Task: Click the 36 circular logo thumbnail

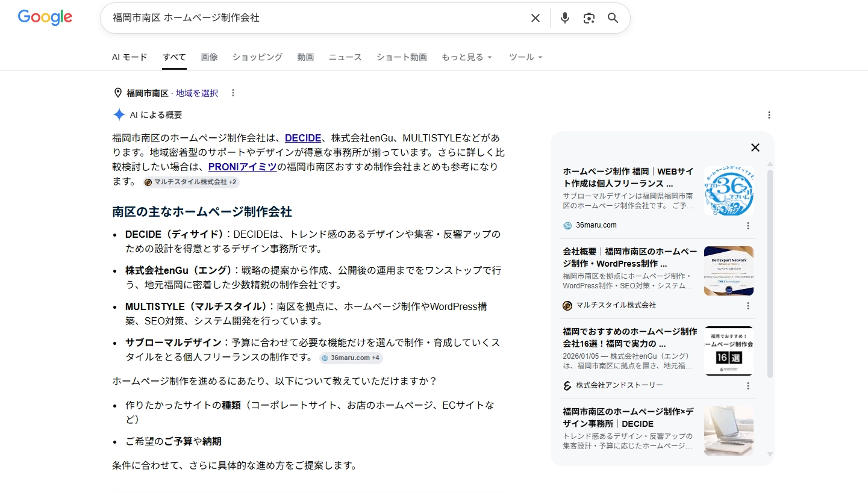Action: pos(729,191)
